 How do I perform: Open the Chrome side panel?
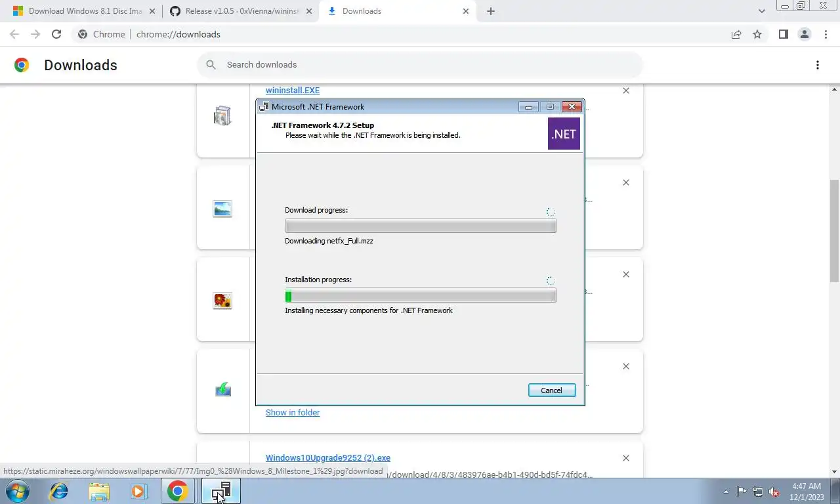(x=783, y=34)
